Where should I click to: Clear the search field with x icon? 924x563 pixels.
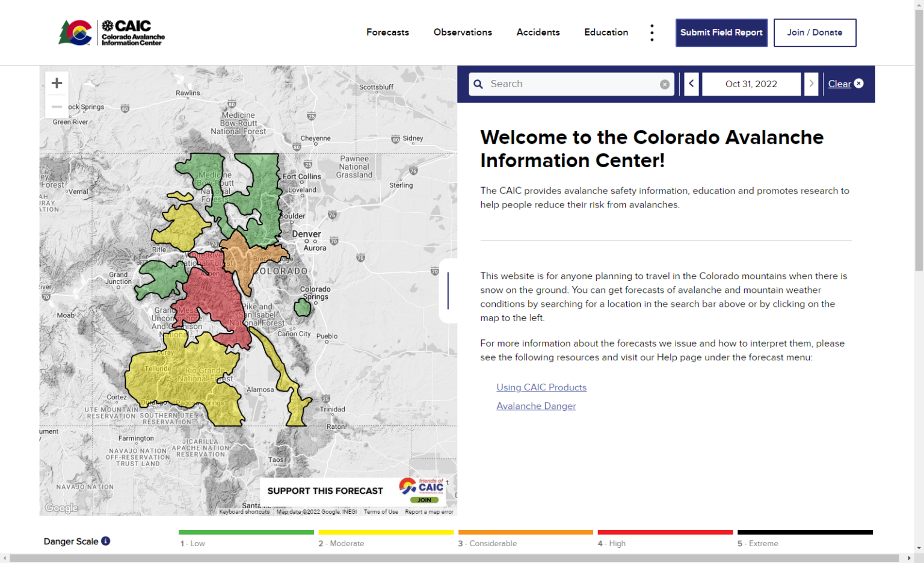click(x=665, y=84)
